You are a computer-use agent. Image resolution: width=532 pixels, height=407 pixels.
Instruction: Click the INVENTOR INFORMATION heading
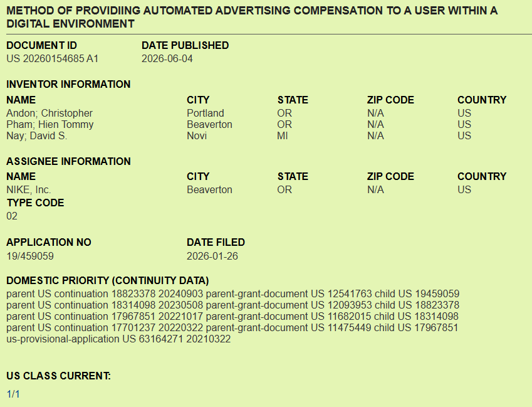[x=68, y=84]
